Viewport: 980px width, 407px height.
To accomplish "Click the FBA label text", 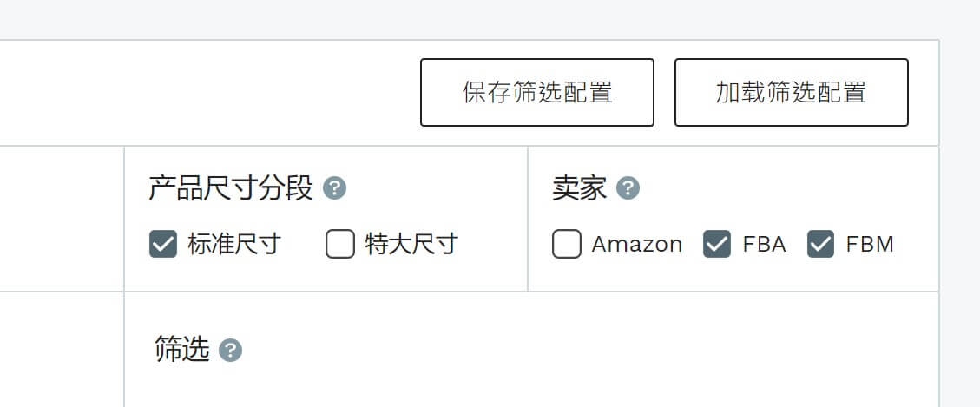I will [x=764, y=245].
